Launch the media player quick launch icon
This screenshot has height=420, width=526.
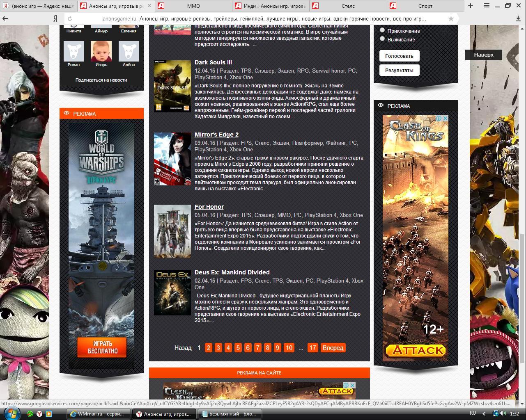coord(49,414)
